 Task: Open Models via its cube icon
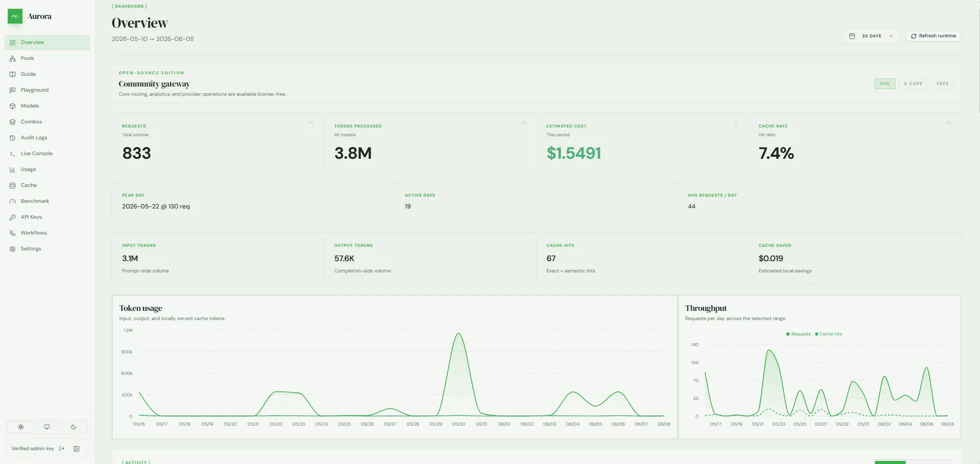tap(12, 106)
